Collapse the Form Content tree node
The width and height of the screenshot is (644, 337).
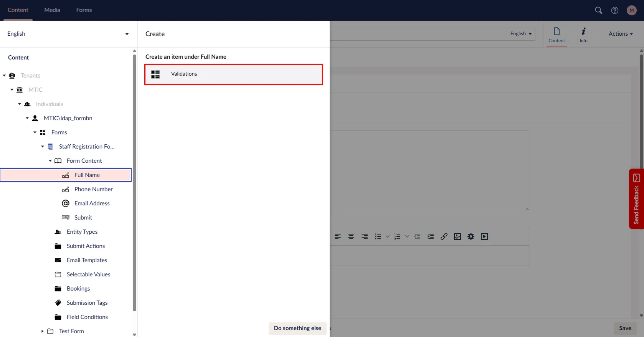coord(50,161)
